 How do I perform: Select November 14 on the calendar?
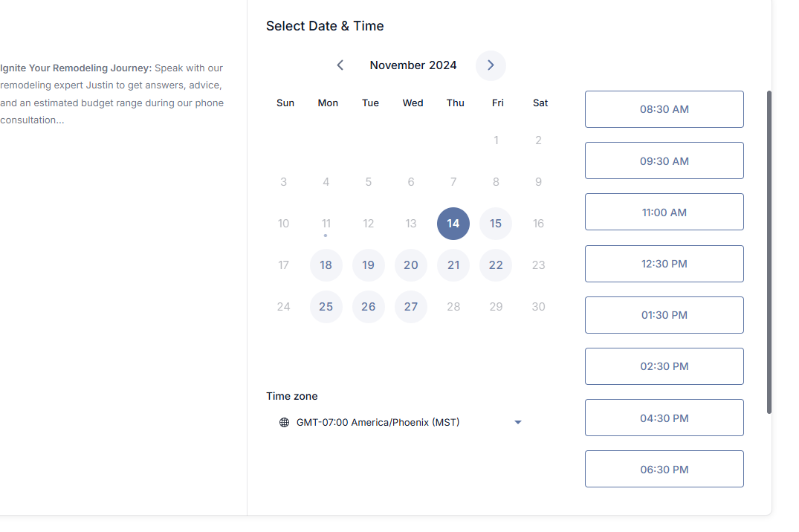coord(453,223)
